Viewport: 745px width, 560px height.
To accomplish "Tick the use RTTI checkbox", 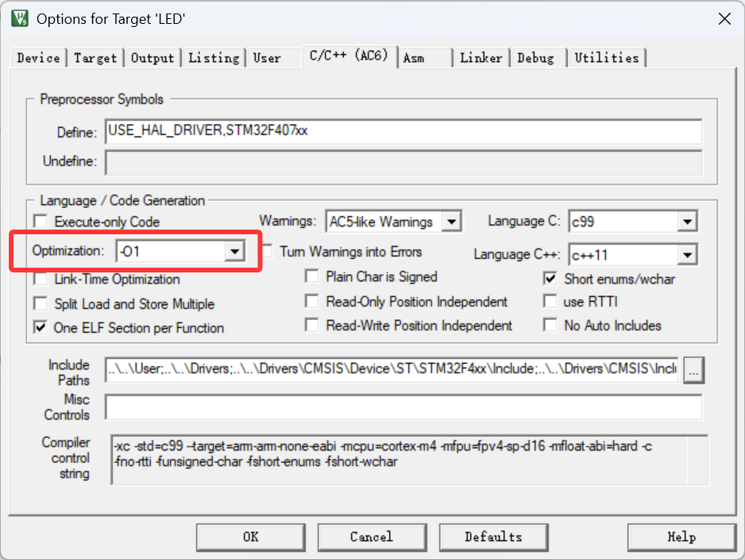I will [550, 302].
